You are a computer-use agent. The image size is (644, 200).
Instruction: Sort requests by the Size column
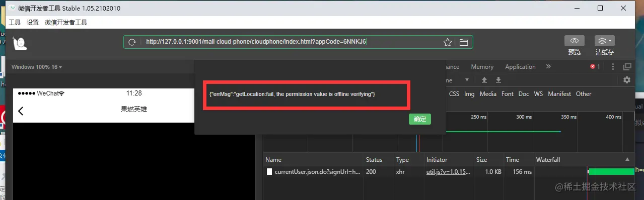488,160
